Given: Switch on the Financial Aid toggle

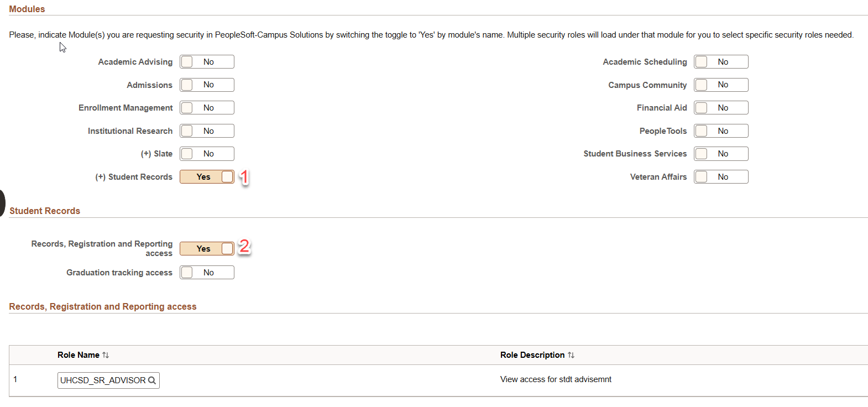Looking at the screenshot, I should coord(721,108).
